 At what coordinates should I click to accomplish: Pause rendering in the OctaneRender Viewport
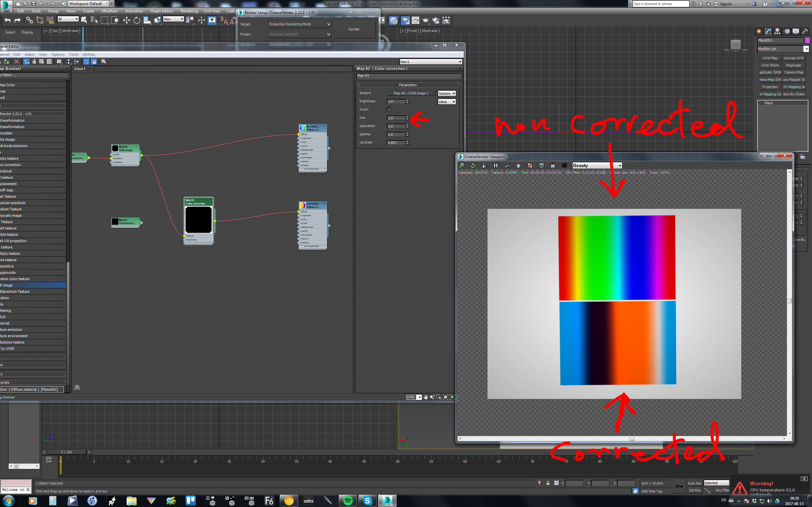click(495, 165)
